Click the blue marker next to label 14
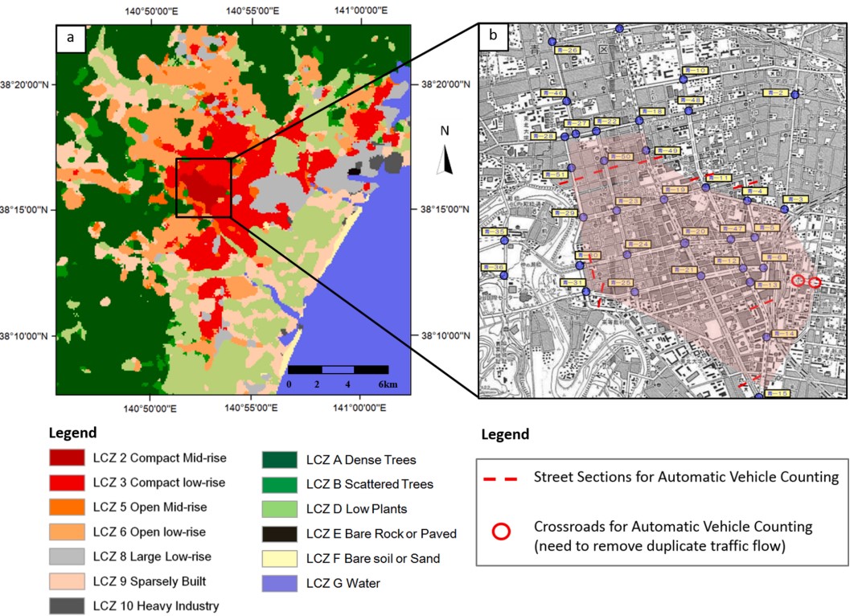854x616 pixels. [x=766, y=337]
